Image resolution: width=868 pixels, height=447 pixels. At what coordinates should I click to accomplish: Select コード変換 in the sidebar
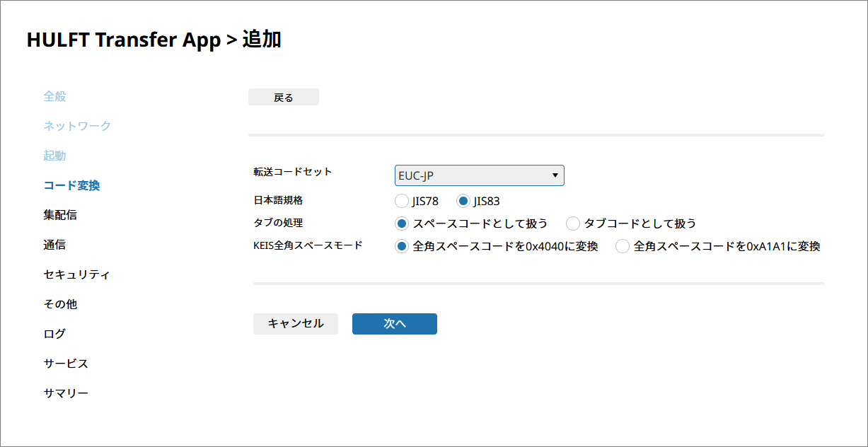coord(71,185)
